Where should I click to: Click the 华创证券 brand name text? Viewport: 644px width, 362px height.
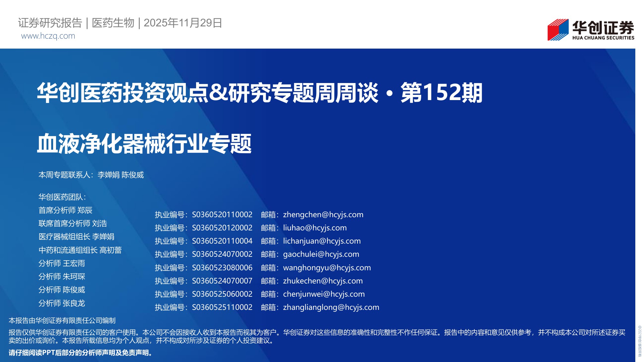[603, 27]
